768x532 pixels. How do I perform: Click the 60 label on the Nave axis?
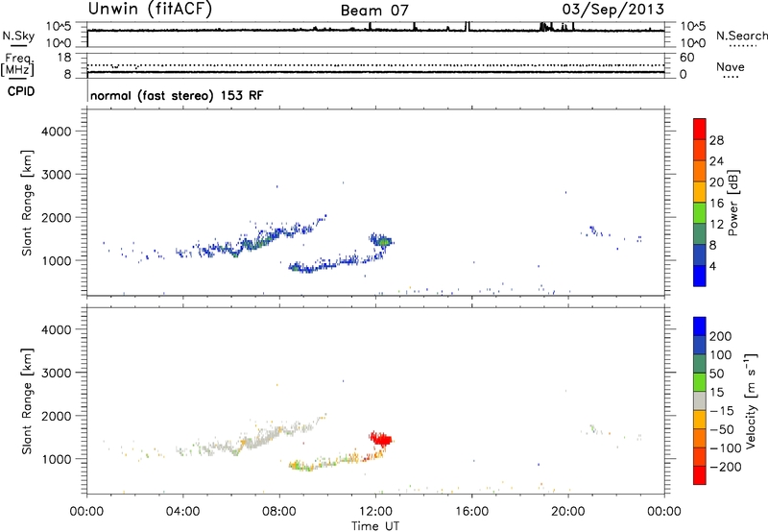click(686, 58)
